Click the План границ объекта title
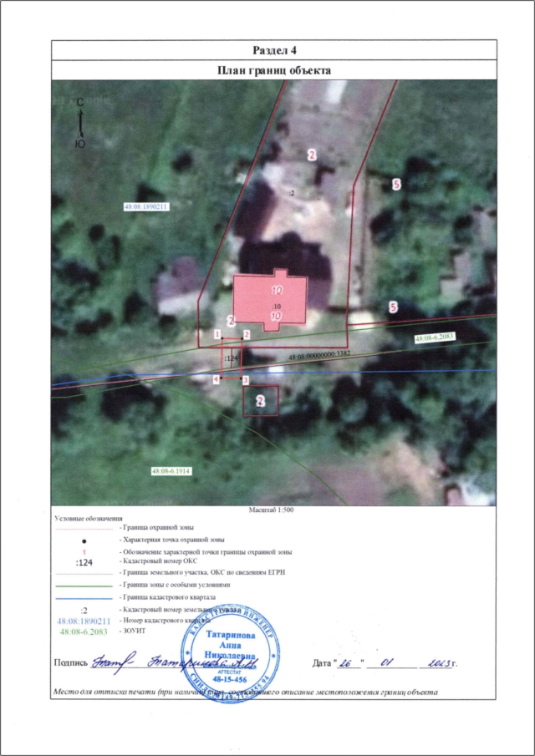Image resolution: width=535 pixels, height=756 pixels. pos(269,71)
